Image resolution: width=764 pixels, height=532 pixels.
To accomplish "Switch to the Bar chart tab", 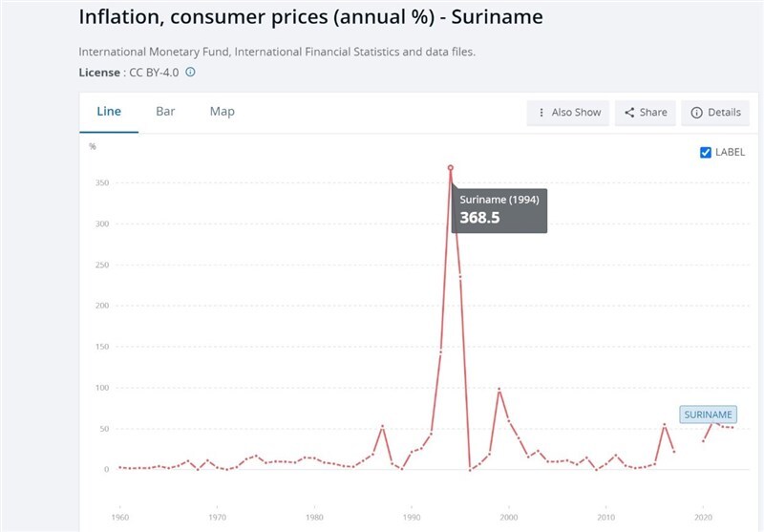I will (165, 112).
